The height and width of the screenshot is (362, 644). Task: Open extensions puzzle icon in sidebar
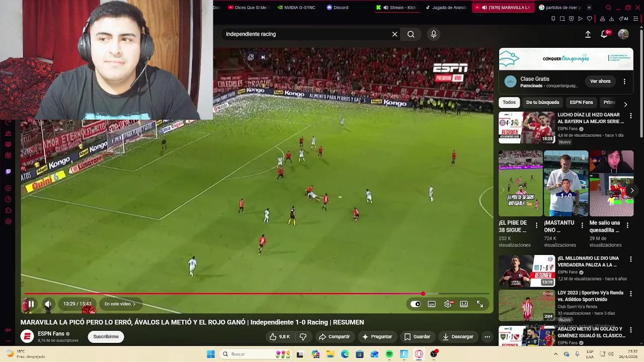(8, 211)
